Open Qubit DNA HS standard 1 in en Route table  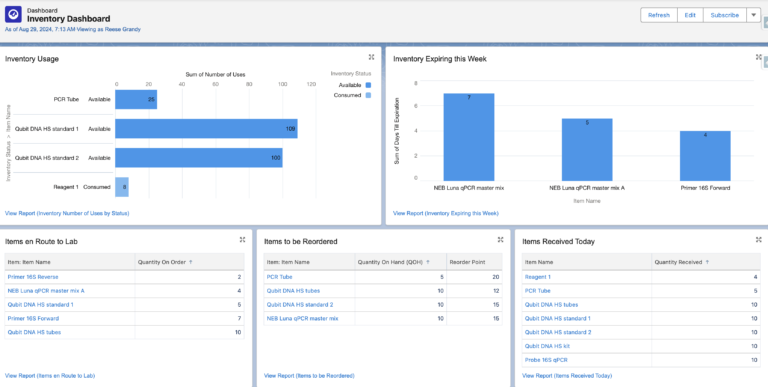point(41,305)
